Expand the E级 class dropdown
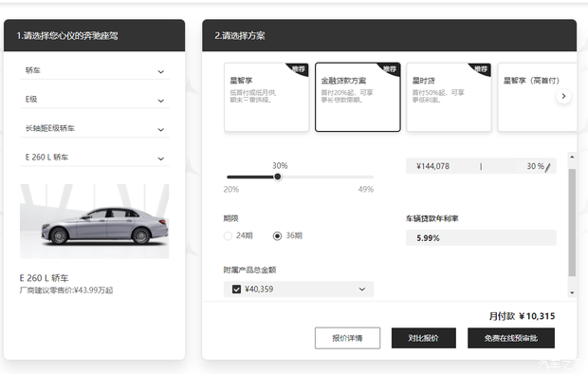Screen dimensions: 588x374 [x=95, y=100]
